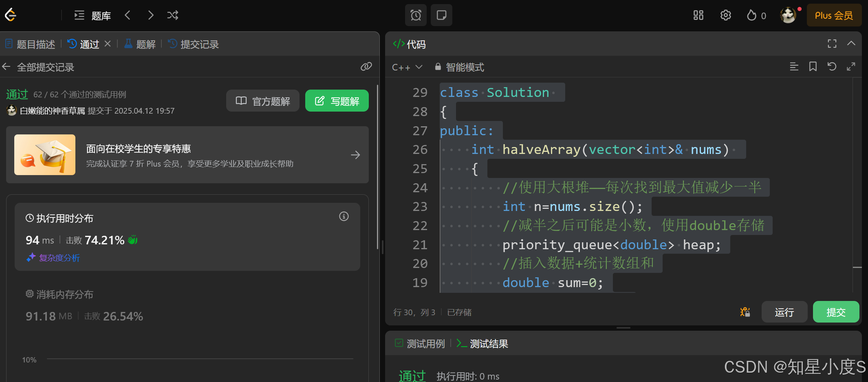868x382 pixels.
Task: Open 官方题解 official solution
Action: coord(263,101)
